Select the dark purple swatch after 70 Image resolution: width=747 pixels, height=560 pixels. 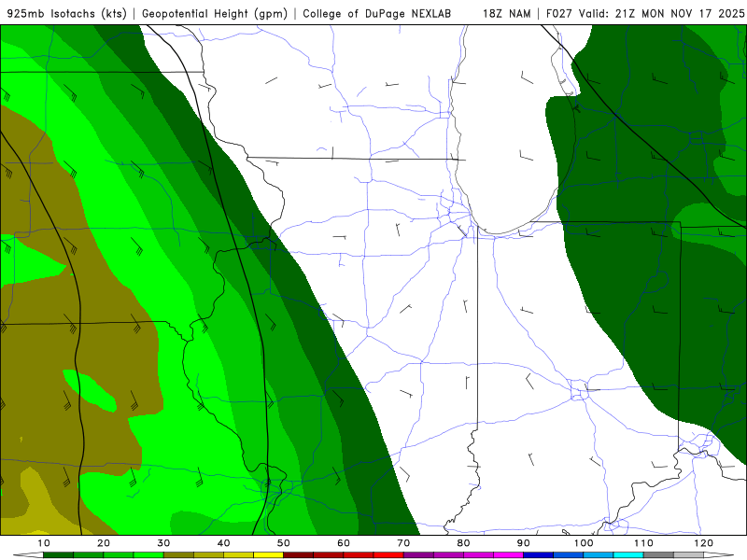click(418, 555)
